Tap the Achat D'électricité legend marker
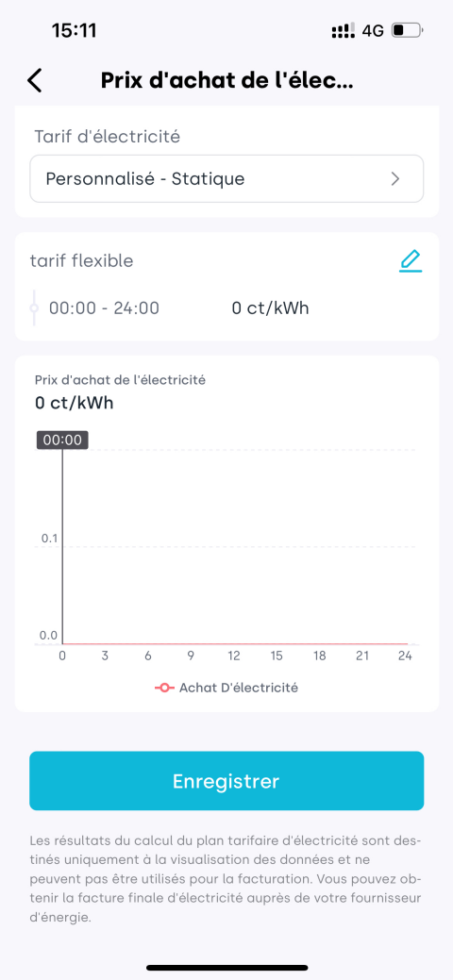The image size is (453, 980). coord(164,689)
